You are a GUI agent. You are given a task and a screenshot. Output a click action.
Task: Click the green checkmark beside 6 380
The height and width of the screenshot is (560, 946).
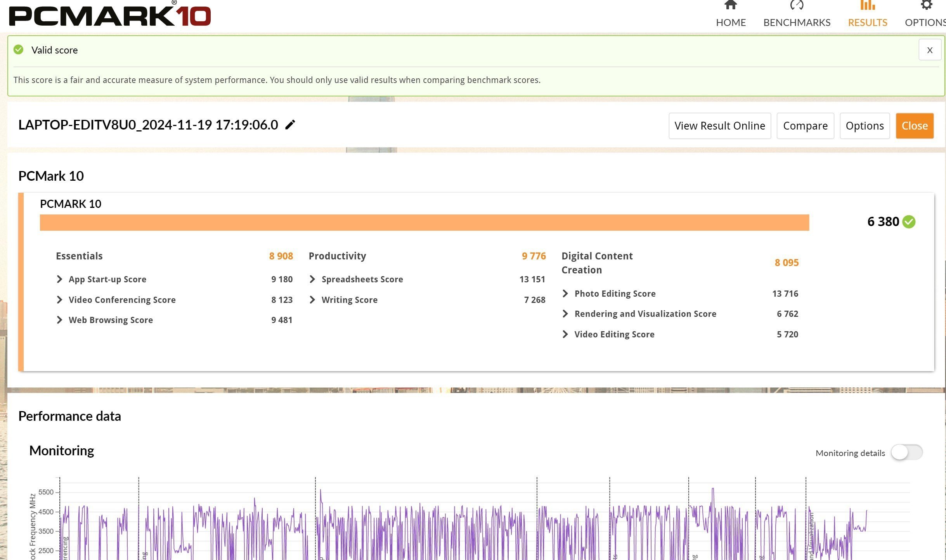pos(909,222)
